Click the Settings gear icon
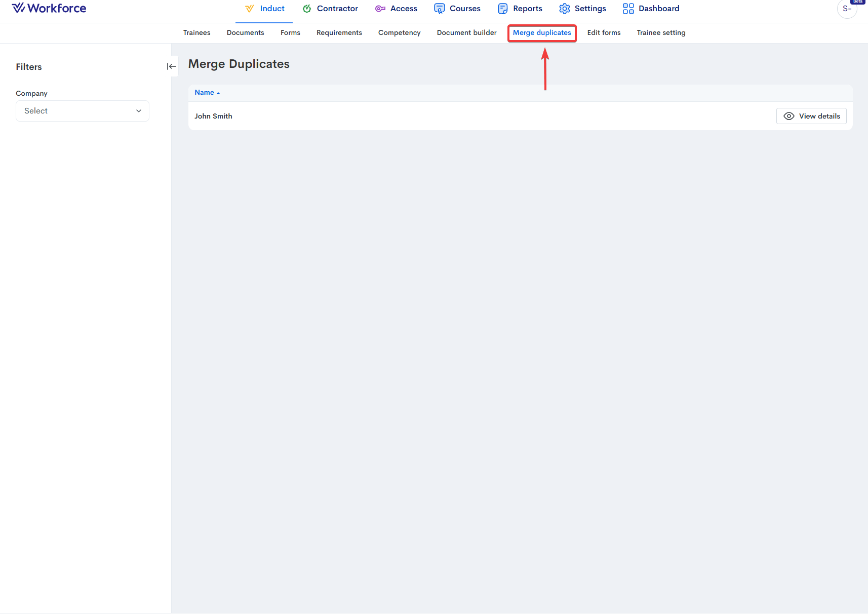The height and width of the screenshot is (616, 868). [565, 9]
